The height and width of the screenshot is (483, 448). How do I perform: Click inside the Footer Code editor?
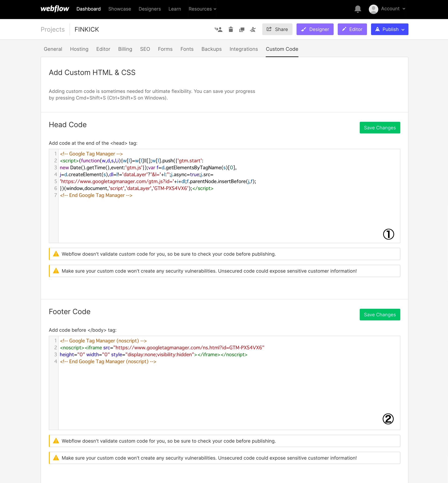click(x=224, y=383)
